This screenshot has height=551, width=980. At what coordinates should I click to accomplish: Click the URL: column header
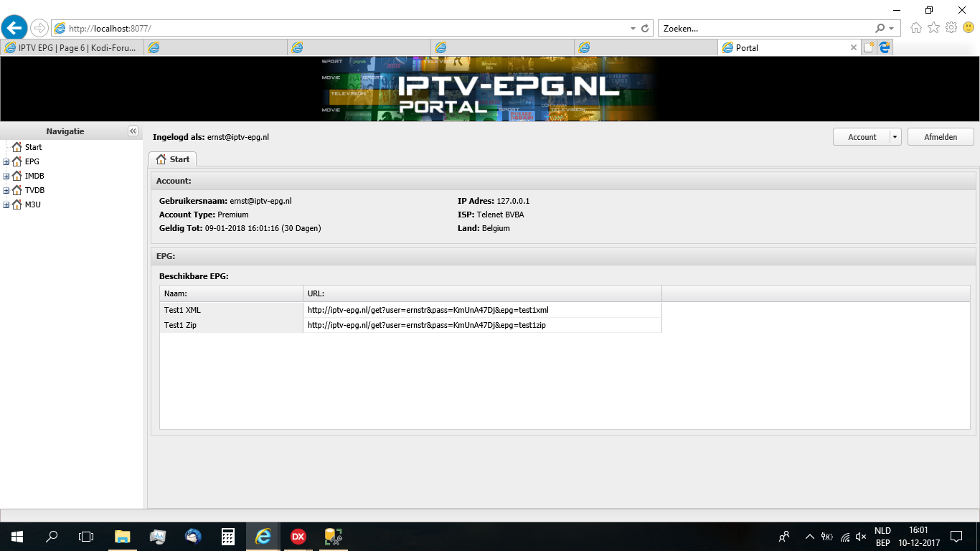click(482, 293)
